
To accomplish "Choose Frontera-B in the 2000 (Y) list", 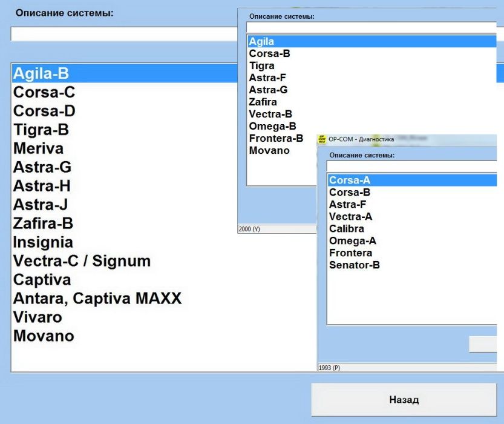I will tap(276, 138).
